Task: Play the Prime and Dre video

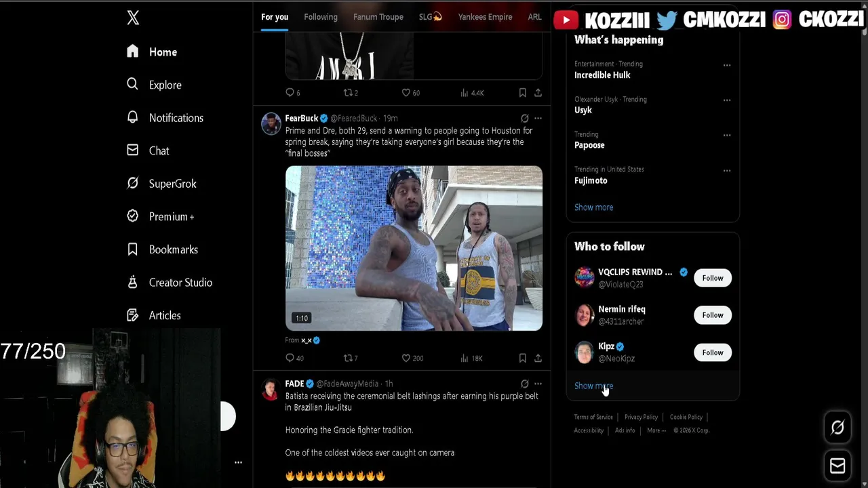Action: pyautogui.click(x=414, y=248)
